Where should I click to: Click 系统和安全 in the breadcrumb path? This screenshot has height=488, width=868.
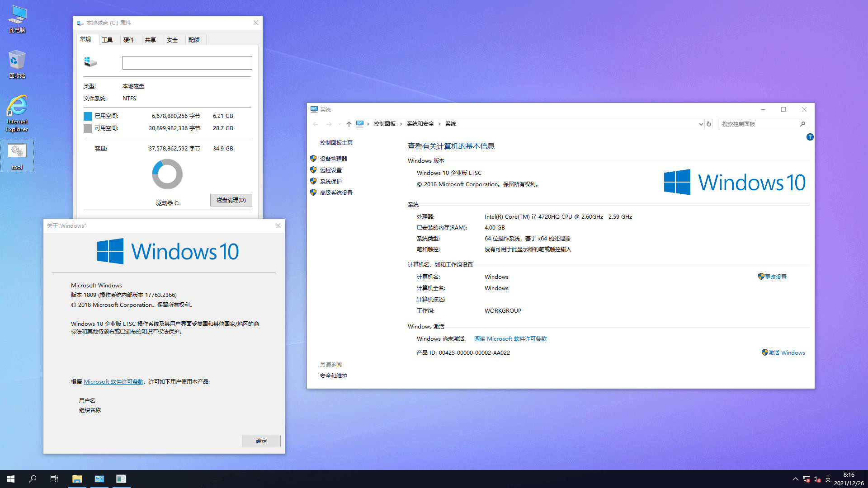pyautogui.click(x=420, y=124)
